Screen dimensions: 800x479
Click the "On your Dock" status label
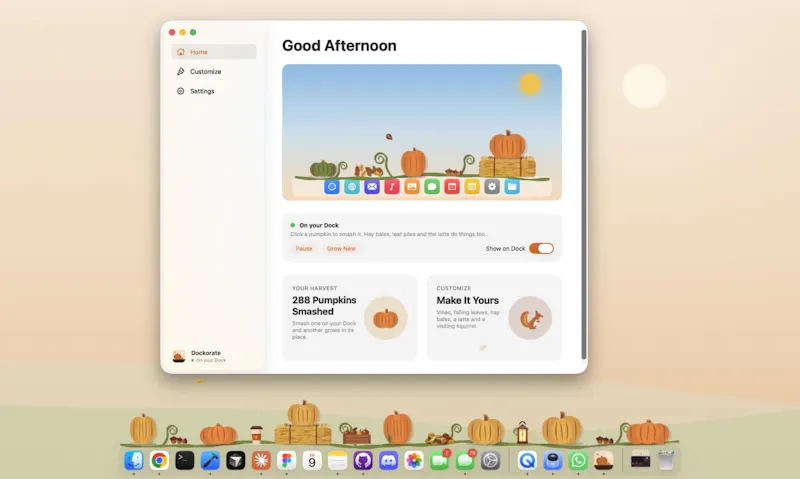pyautogui.click(x=319, y=225)
